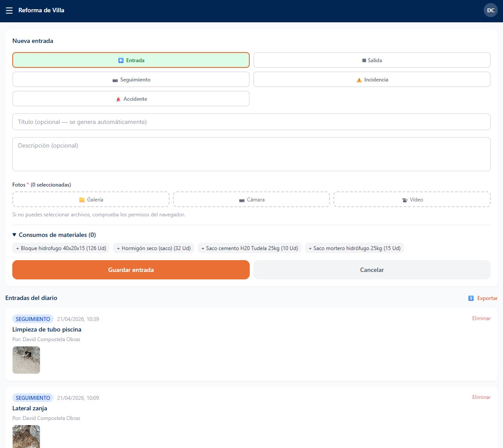Open the Lateral zanja entry title
The image size is (503, 448).
point(30,408)
